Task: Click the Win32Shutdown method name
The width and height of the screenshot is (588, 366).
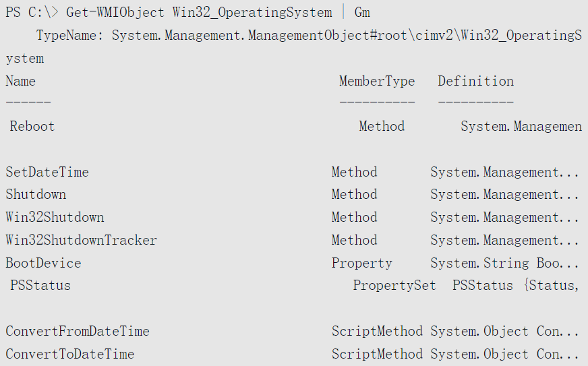Action: pos(55,217)
